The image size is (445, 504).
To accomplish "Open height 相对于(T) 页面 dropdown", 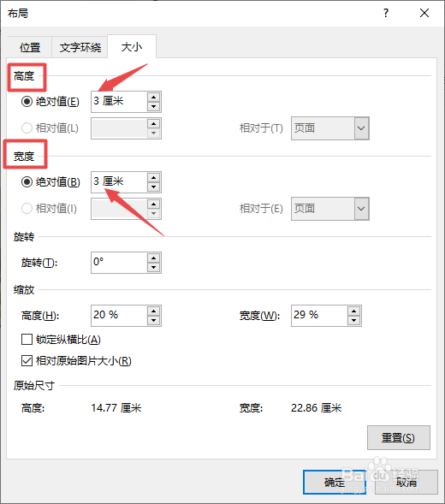I will tap(330, 128).
